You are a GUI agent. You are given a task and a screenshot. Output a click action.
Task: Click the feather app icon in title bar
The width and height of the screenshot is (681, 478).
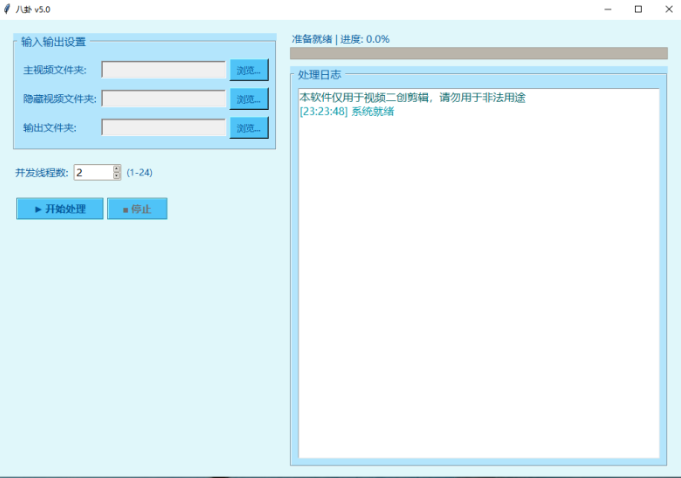pyautogui.click(x=8, y=9)
